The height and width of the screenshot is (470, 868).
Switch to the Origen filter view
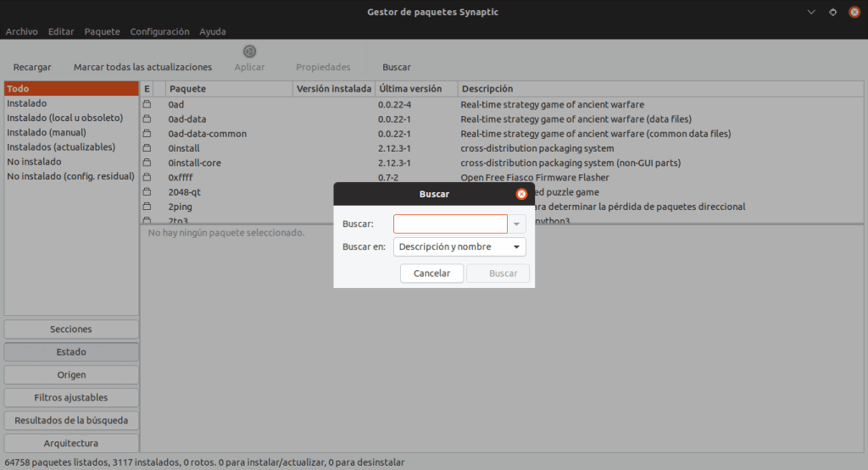pyautogui.click(x=71, y=374)
